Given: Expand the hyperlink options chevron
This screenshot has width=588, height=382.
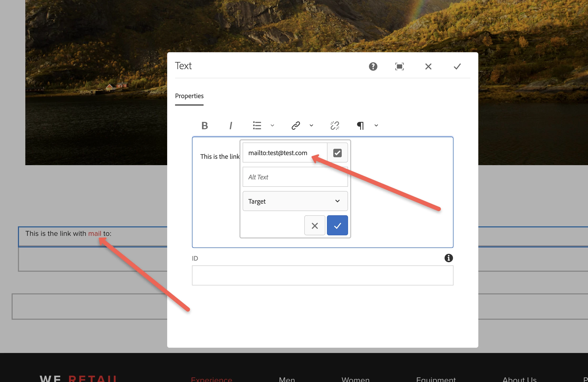Looking at the screenshot, I should point(311,126).
